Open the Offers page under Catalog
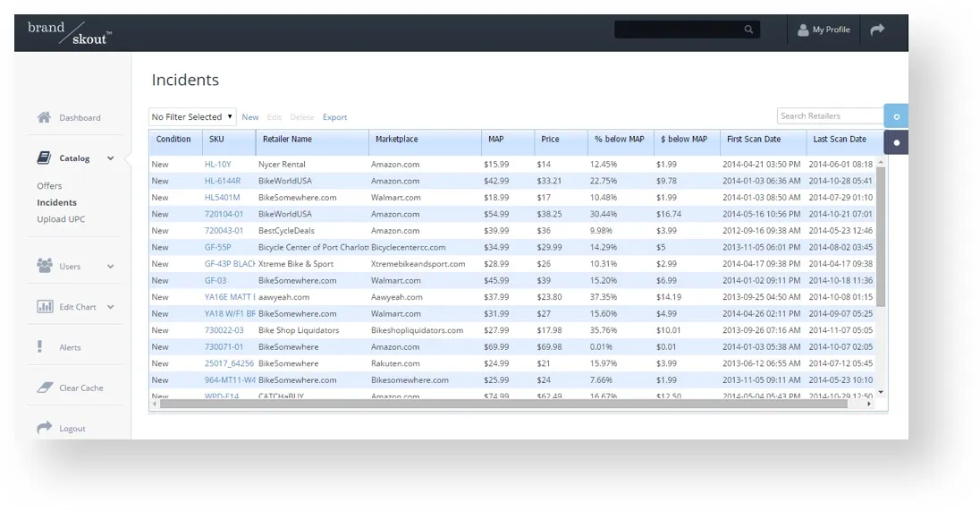The width and height of the screenshot is (980, 511). click(x=49, y=186)
